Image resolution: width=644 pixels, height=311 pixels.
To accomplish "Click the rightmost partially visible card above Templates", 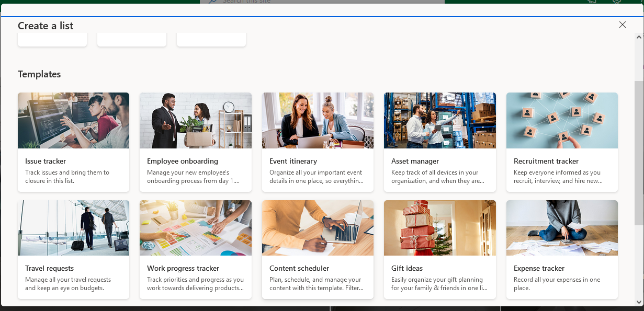I will pyautogui.click(x=211, y=40).
